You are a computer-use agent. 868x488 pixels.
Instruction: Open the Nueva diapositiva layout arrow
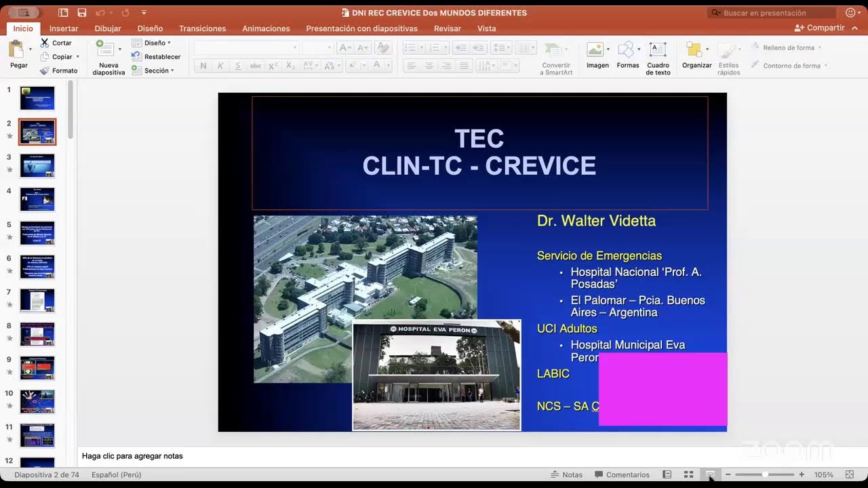click(x=120, y=49)
